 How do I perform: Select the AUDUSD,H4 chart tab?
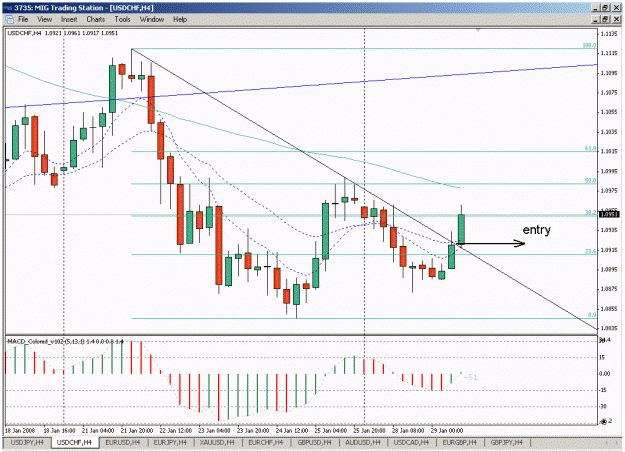pyautogui.click(x=363, y=442)
